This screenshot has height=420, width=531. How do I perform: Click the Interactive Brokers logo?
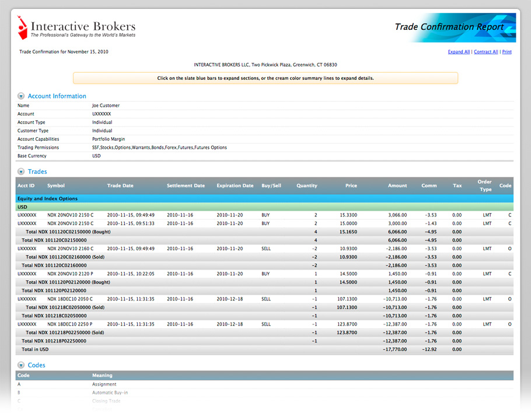tap(76, 28)
